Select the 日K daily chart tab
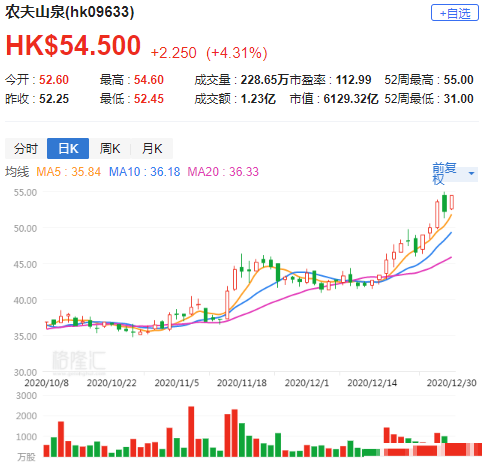Image resolution: width=485 pixels, height=470 pixels. [68, 149]
